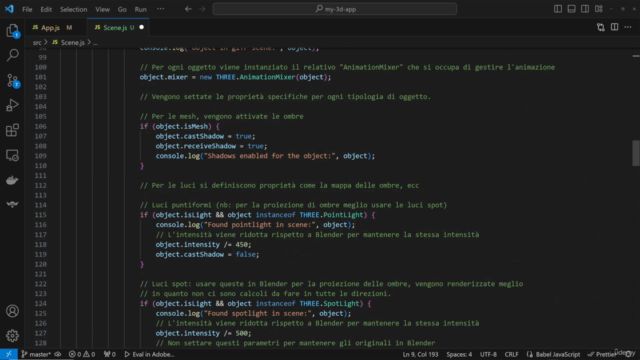Click the VS Code logo icon
The height and width of the screenshot is (360, 640).
[x=9, y=9]
